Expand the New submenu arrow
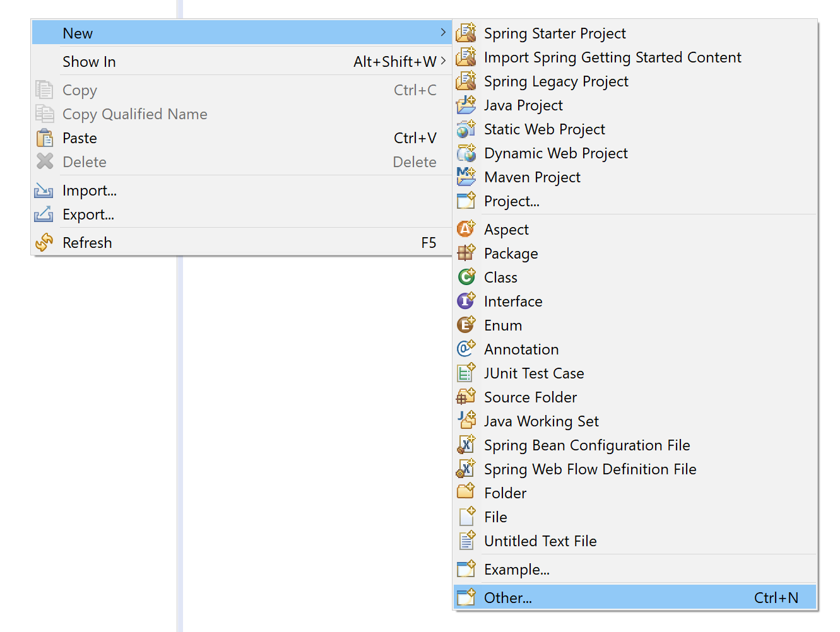 [443, 32]
